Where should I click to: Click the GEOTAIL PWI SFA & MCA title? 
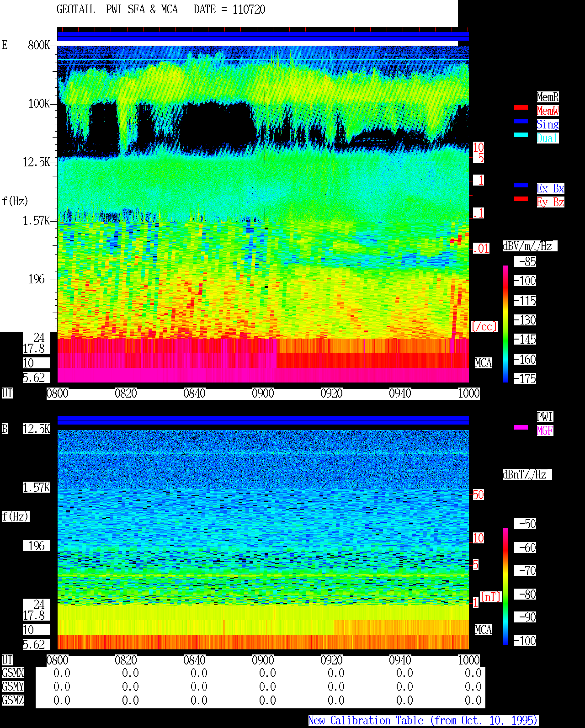pos(117,10)
